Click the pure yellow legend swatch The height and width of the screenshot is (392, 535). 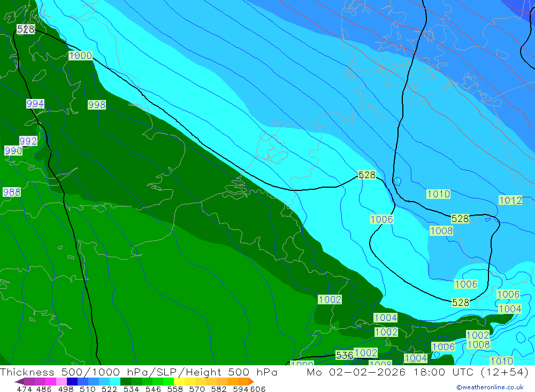179,381
